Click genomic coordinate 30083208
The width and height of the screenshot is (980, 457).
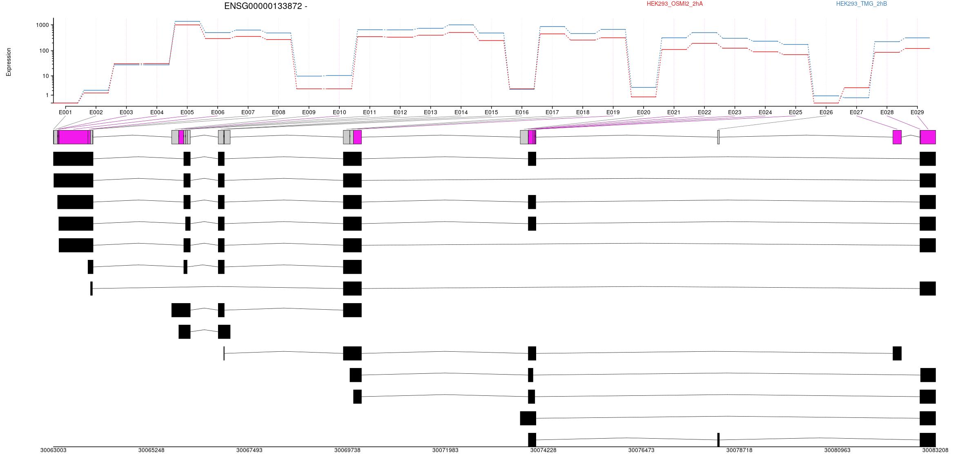[x=935, y=450]
